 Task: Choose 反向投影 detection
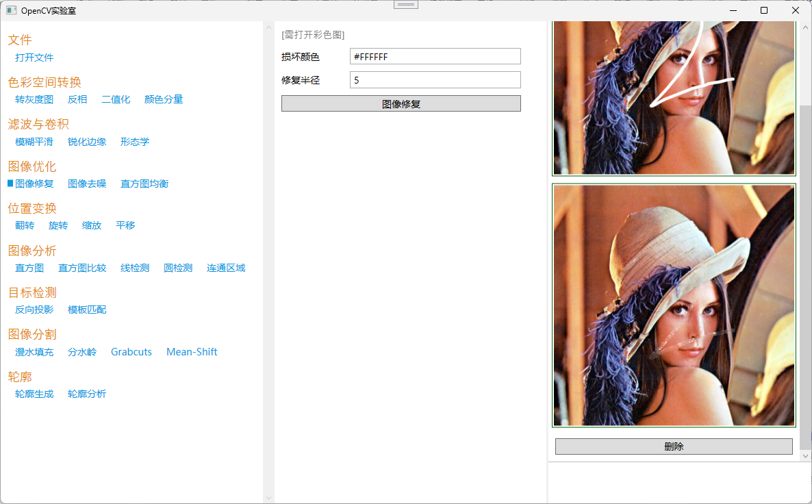pos(34,310)
